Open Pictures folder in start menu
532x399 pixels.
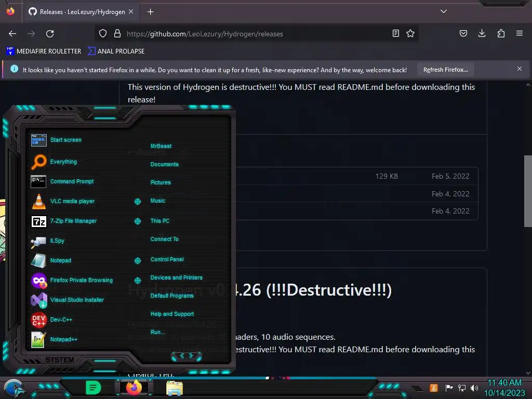tap(161, 182)
